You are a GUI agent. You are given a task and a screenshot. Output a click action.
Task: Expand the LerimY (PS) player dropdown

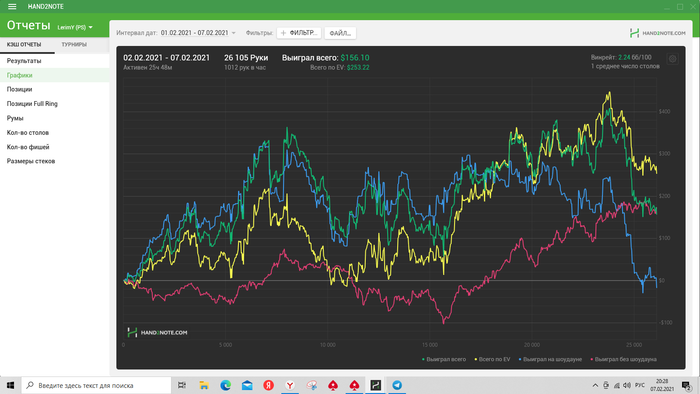[75, 27]
